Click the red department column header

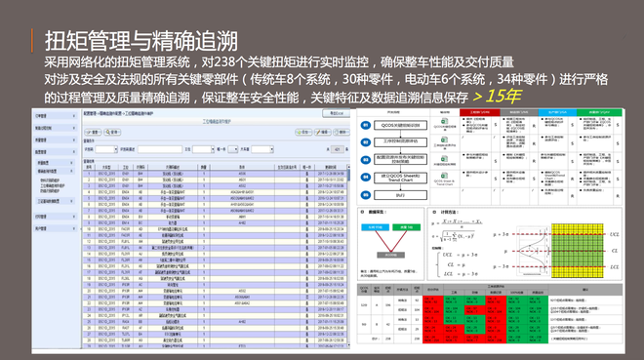480,112
